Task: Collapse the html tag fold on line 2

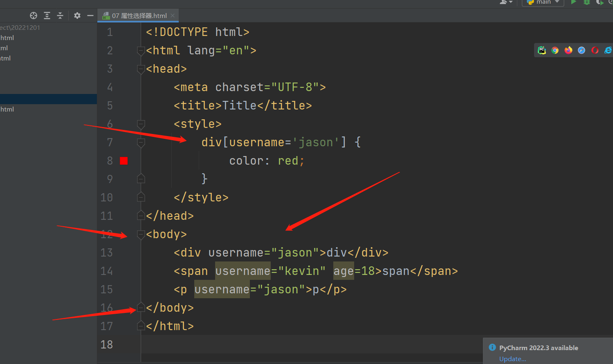Action: 141,51
